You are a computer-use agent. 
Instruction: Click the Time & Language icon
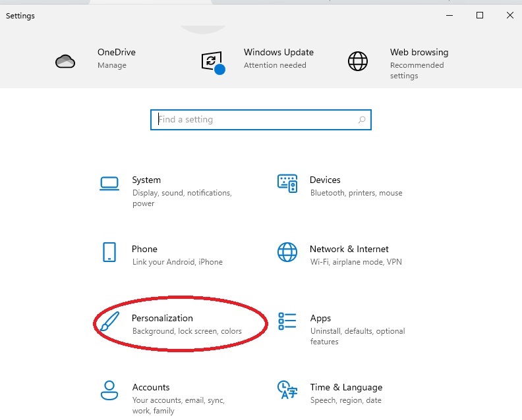(287, 390)
